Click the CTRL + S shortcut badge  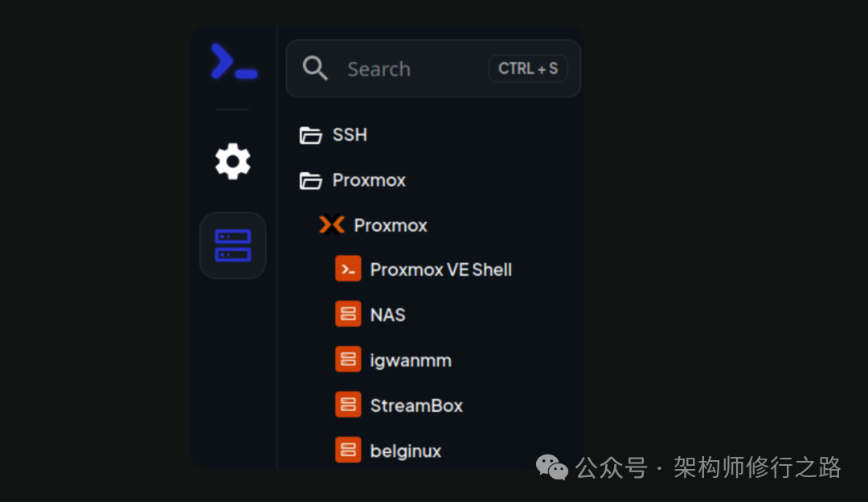(x=527, y=68)
